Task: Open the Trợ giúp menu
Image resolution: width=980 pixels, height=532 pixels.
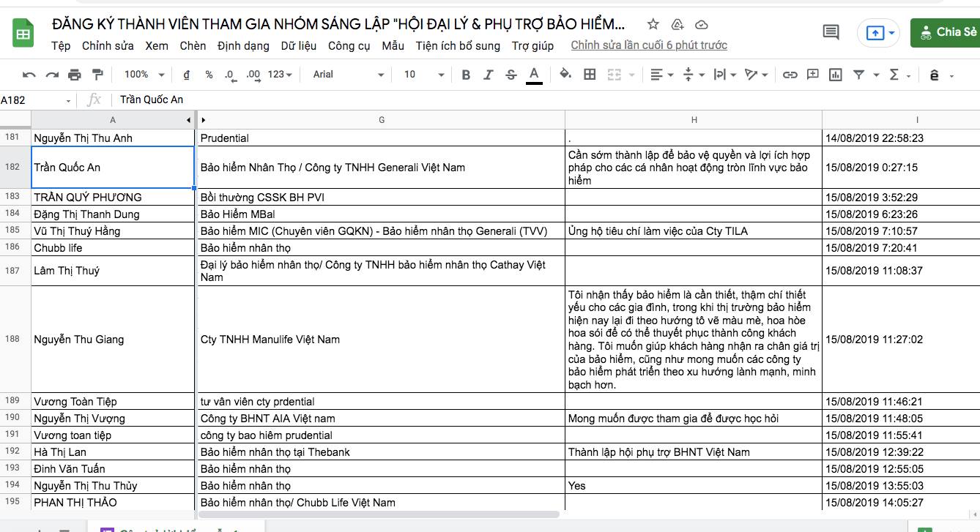Action: (532, 45)
